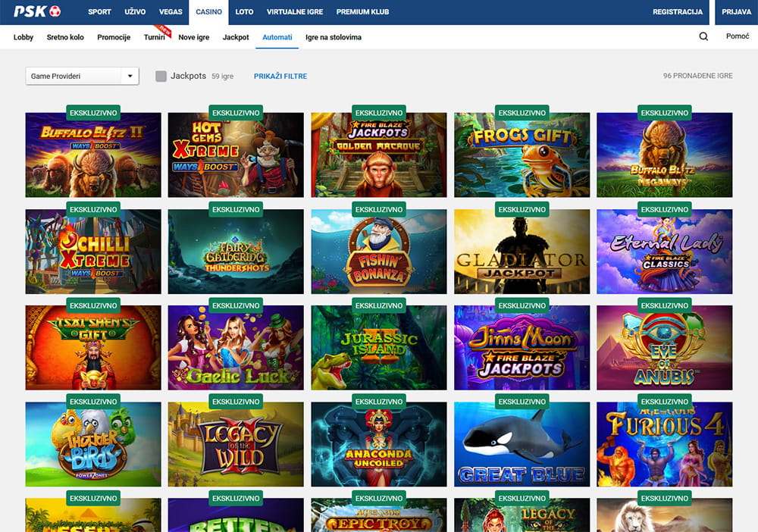This screenshot has height=532, width=758.
Task: Go to the Lobby tab
Action: pyautogui.click(x=23, y=37)
